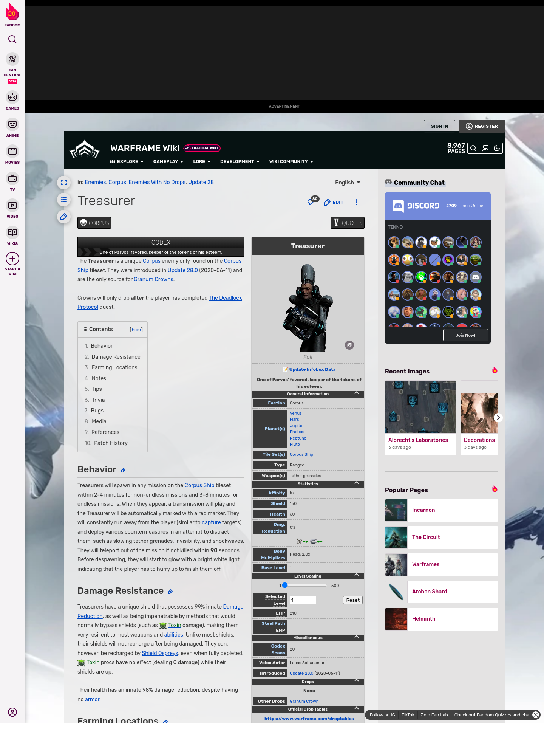Open the English language dropdown

click(x=348, y=183)
